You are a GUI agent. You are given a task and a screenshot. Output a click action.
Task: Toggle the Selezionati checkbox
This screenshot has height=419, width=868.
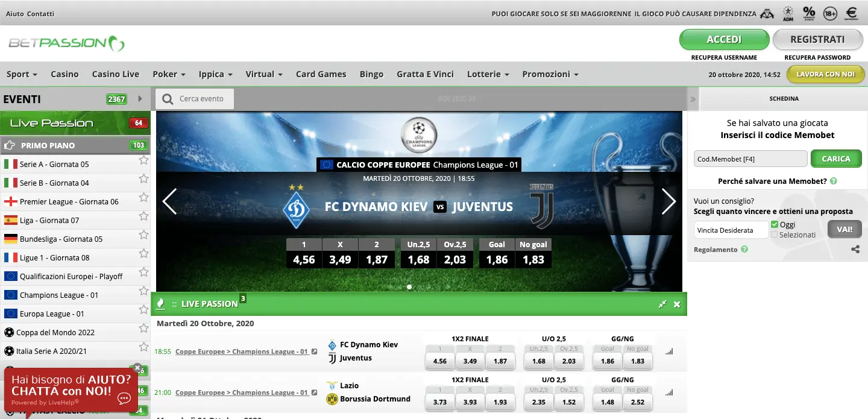tap(775, 235)
